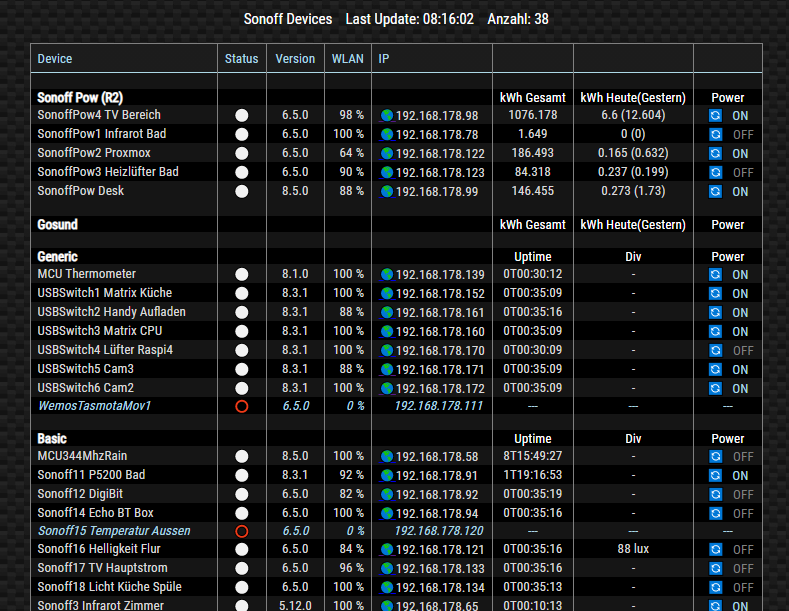Click refresh icon for SonoffPow3 Heizlüfter Bad
Image resolution: width=789 pixels, height=611 pixels.
[x=716, y=173]
